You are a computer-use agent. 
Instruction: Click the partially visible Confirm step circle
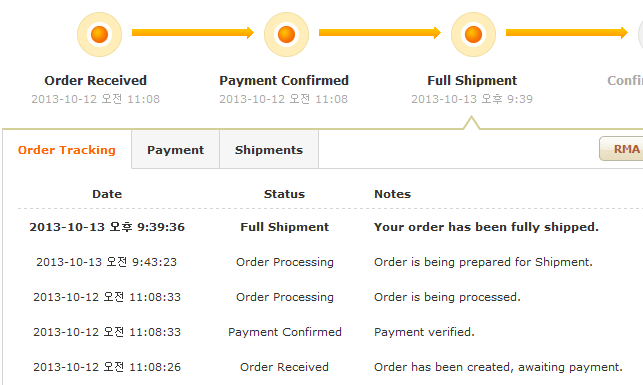pos(641,34)
